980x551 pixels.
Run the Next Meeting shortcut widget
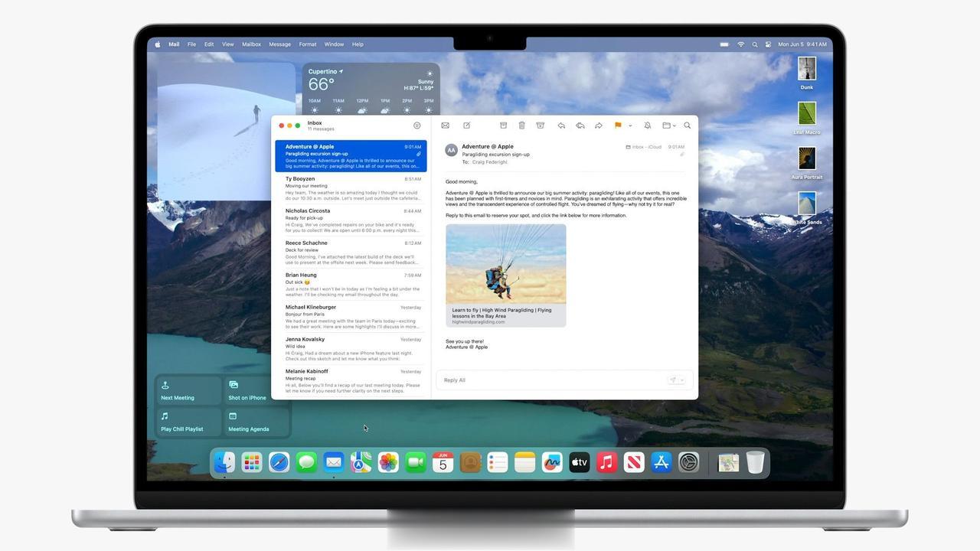click(188, 390)
